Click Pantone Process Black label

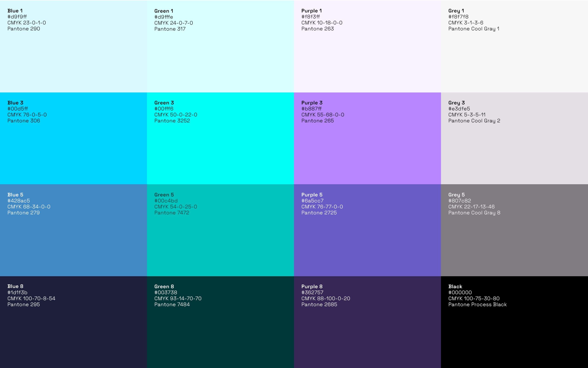coord(478,305)
